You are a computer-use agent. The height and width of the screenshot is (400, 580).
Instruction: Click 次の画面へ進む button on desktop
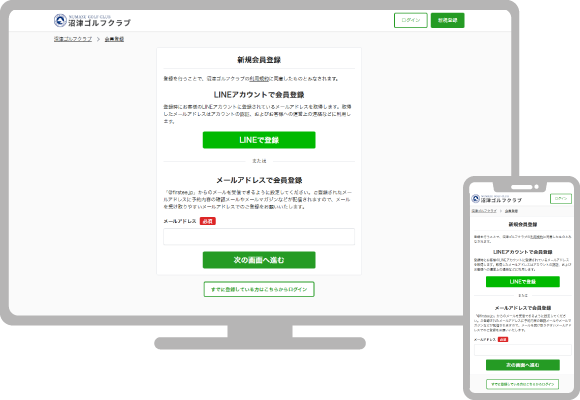tap(259, 260)
